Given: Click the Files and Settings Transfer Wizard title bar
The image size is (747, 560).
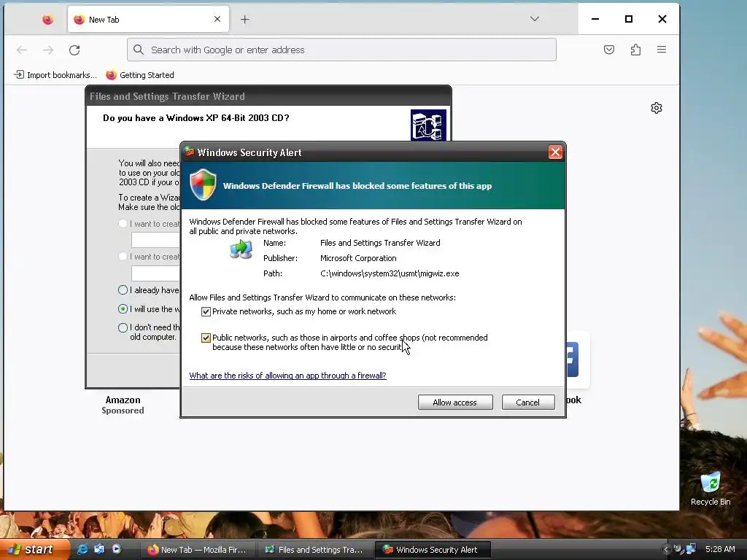Looking at the screenshot, I should [x=268, y=96].
